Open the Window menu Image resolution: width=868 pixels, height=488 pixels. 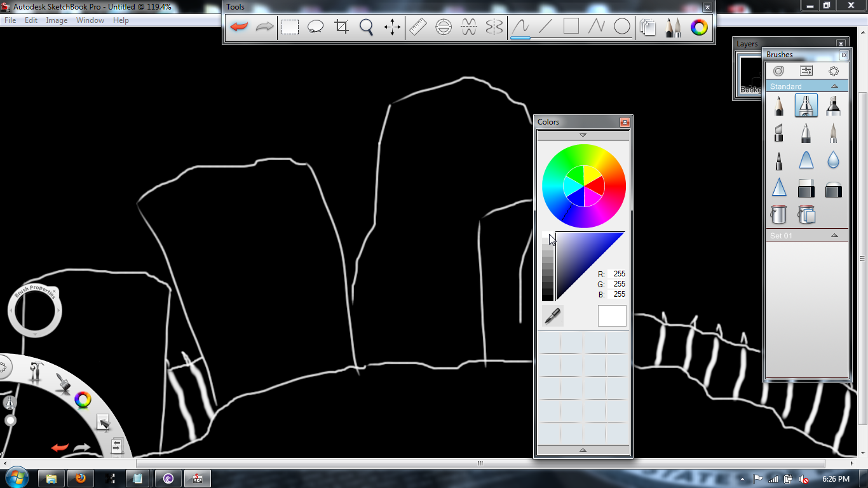point(90,20)
